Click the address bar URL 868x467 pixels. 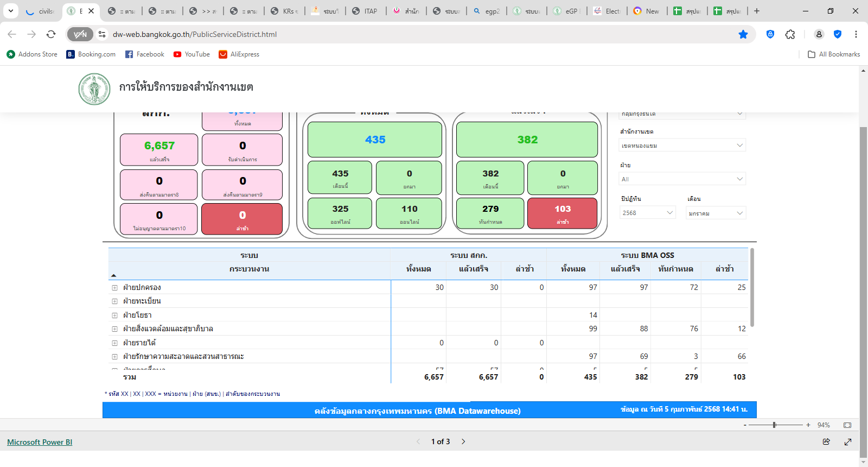[195, 34]
